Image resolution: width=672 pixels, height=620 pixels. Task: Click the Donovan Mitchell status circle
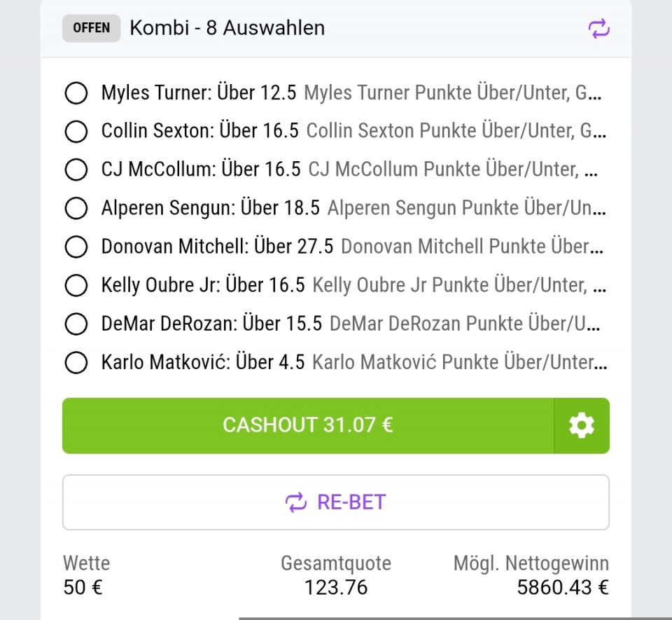76,247
